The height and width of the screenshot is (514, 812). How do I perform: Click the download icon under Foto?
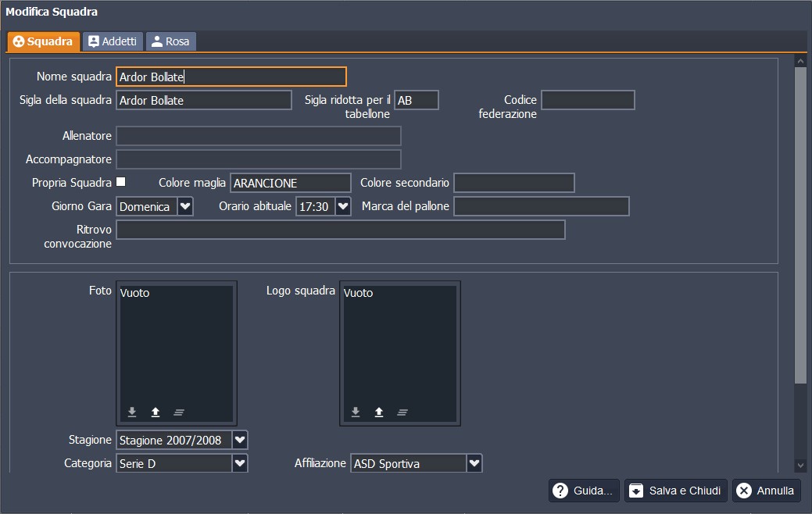coord(132,412)
